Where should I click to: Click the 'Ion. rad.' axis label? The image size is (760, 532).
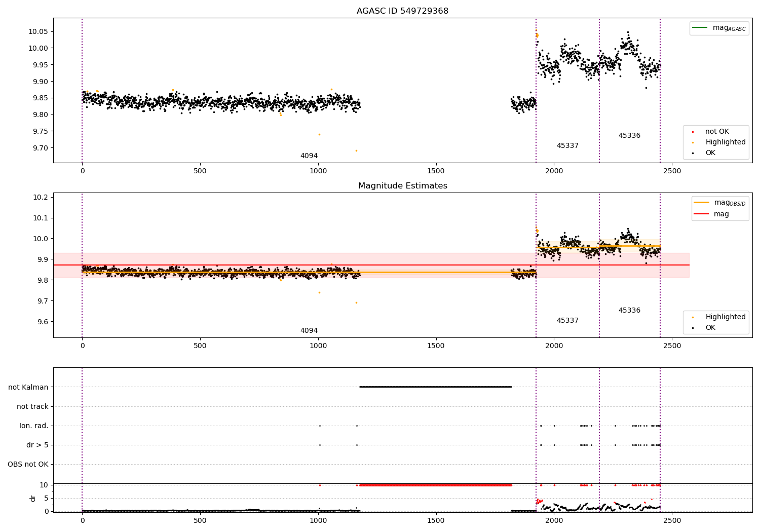click(34, 426)
